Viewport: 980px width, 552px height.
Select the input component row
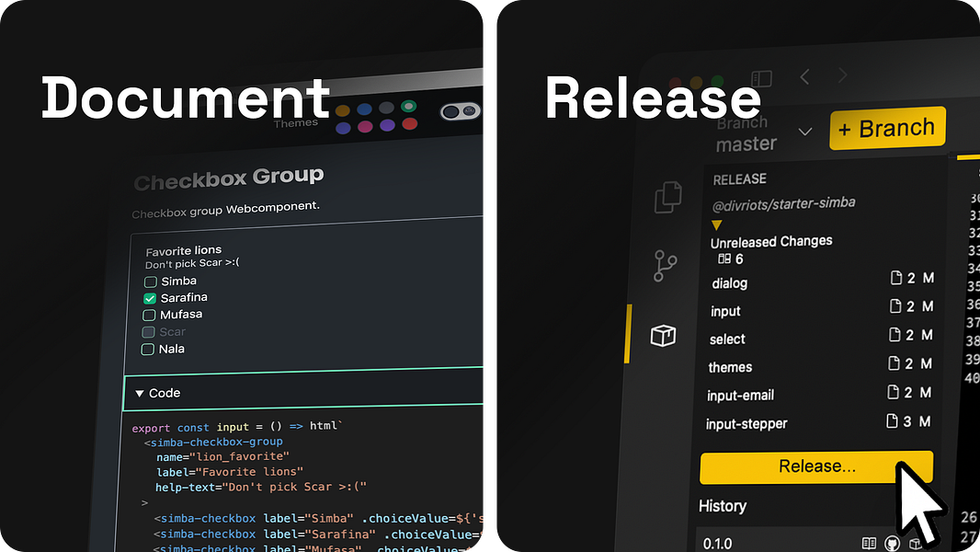[x=821, y=309]
